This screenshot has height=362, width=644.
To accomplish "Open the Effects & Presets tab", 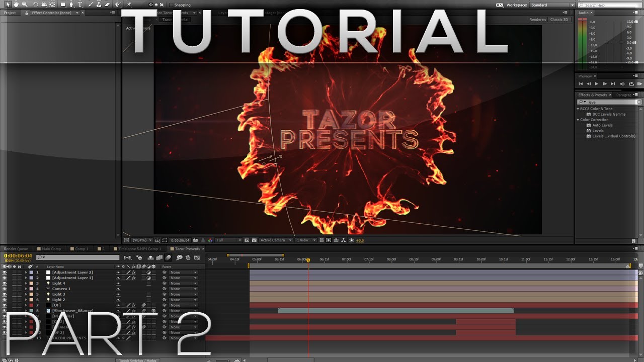I will click(x=593, y=95).
